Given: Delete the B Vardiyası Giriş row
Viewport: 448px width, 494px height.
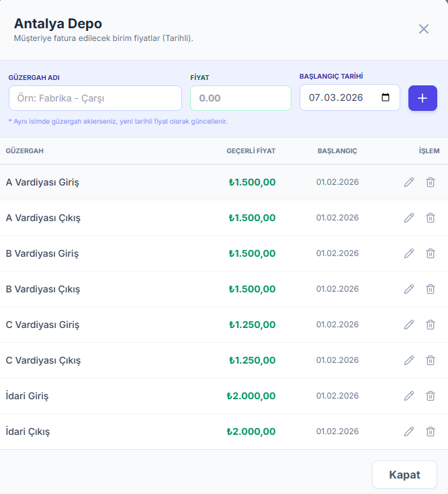Looking at the screenshot, I should (431, 253).
